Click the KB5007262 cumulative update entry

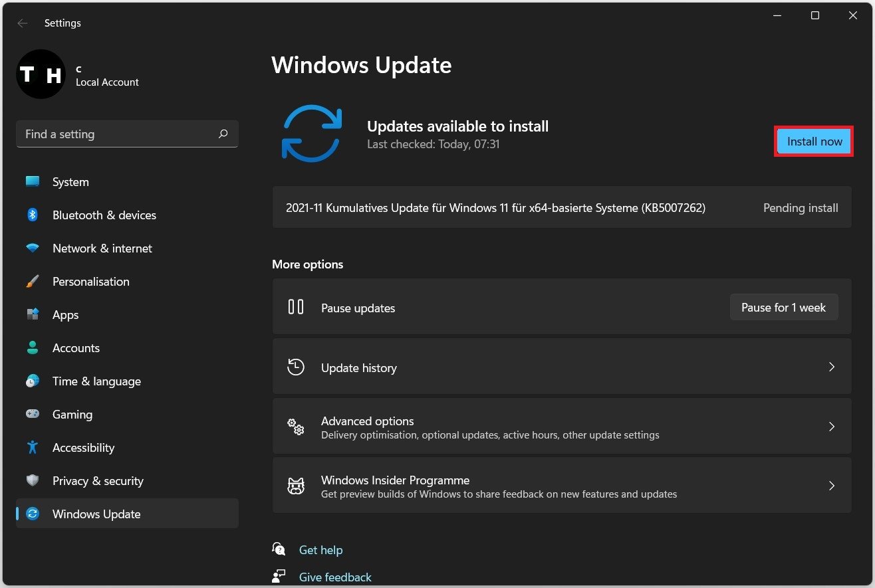coord(562,208)
